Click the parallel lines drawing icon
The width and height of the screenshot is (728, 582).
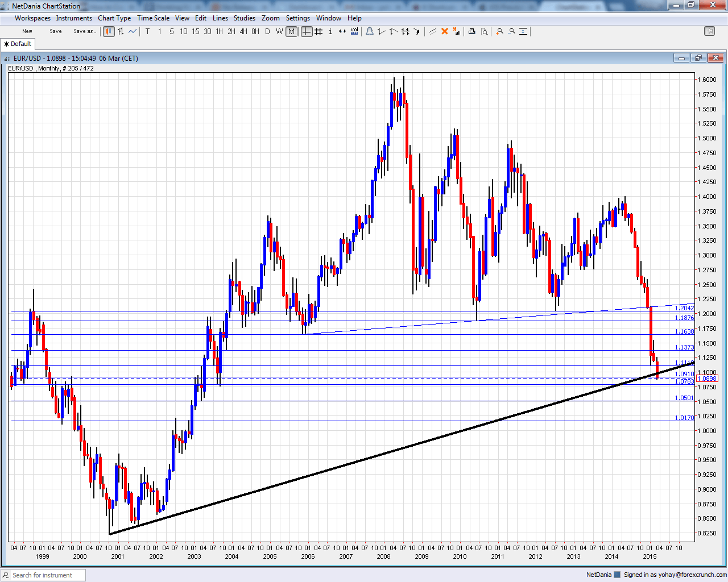click(432, 31)
